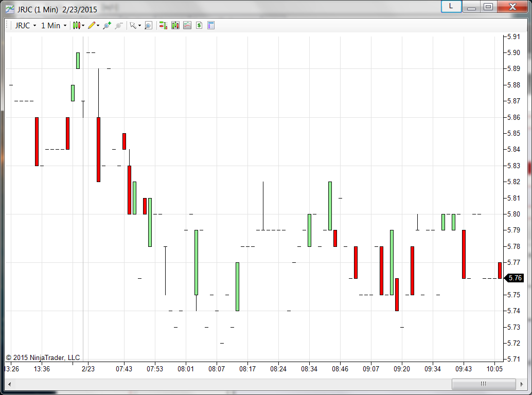532x395 pixels.
Task: Click the 08:17 time axis label
Action: [x=247, y=369]
